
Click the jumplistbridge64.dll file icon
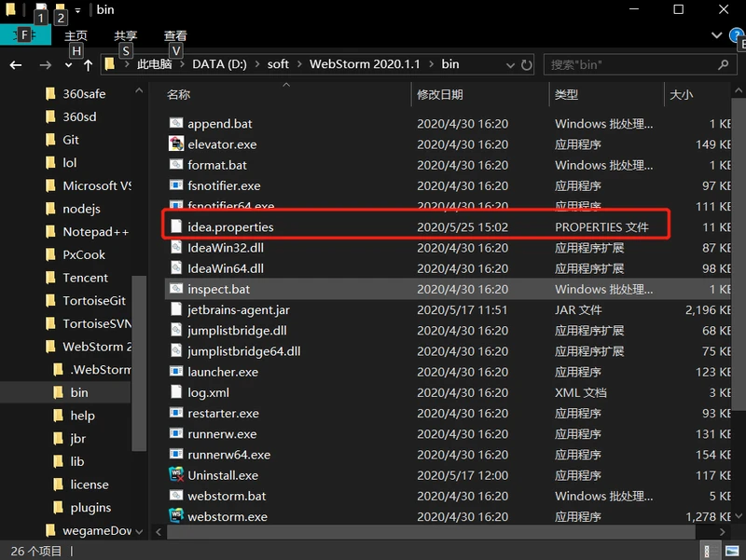tap(176, 351)
